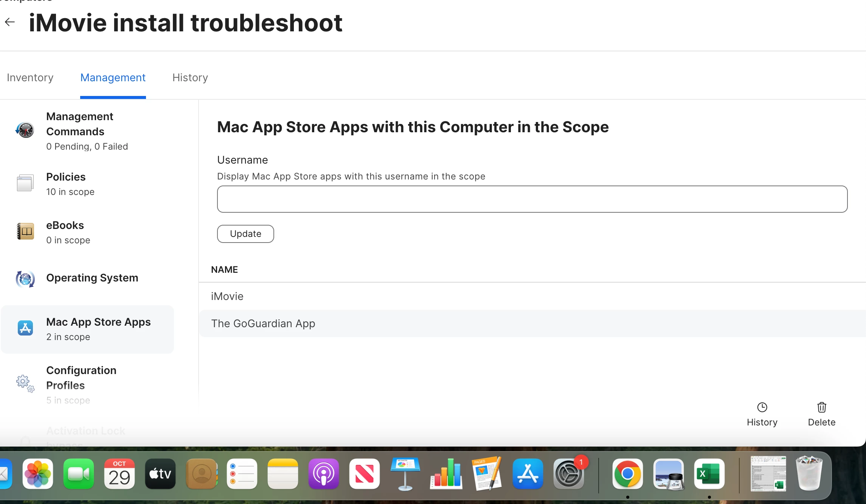
Task: Open Operating System section
Action: tap(88, 278)
